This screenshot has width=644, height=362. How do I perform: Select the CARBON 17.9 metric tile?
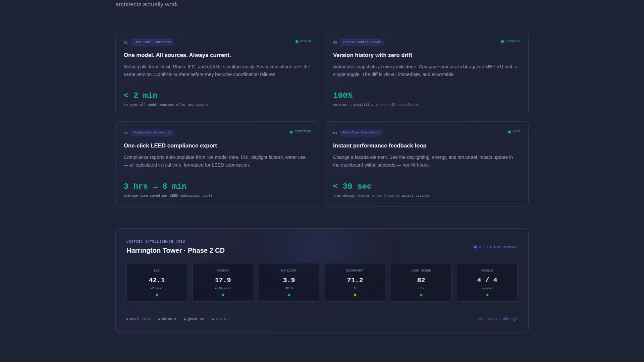(223, 282)
